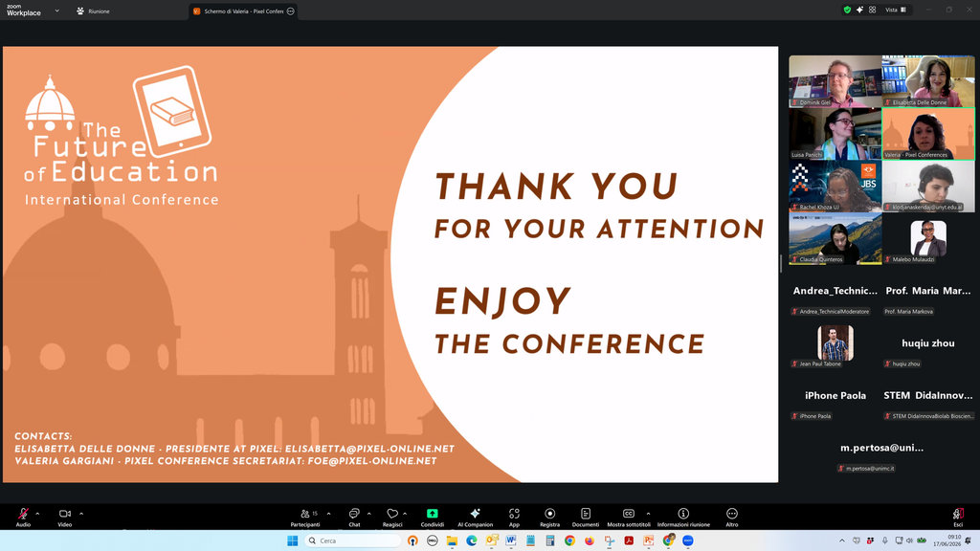Unmute microphone with Audio button
Viewport: 980px width, 551px height.
coord(23,517)
